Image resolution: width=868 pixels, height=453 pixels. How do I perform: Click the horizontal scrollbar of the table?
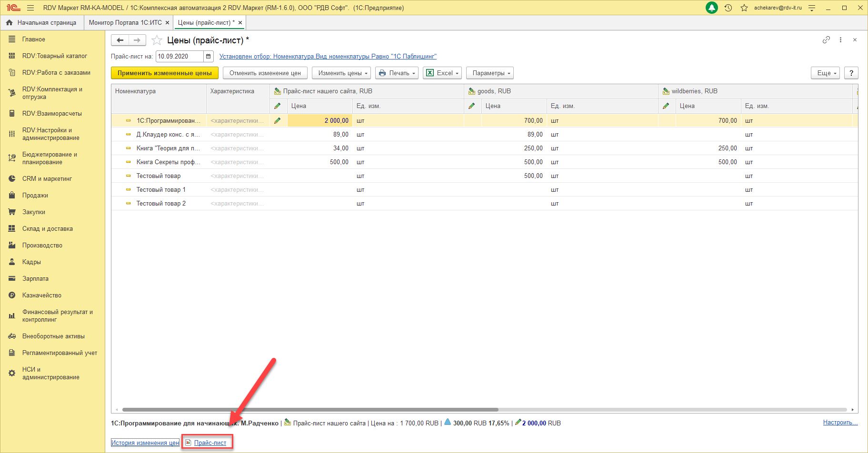click(x=309, y=410)
